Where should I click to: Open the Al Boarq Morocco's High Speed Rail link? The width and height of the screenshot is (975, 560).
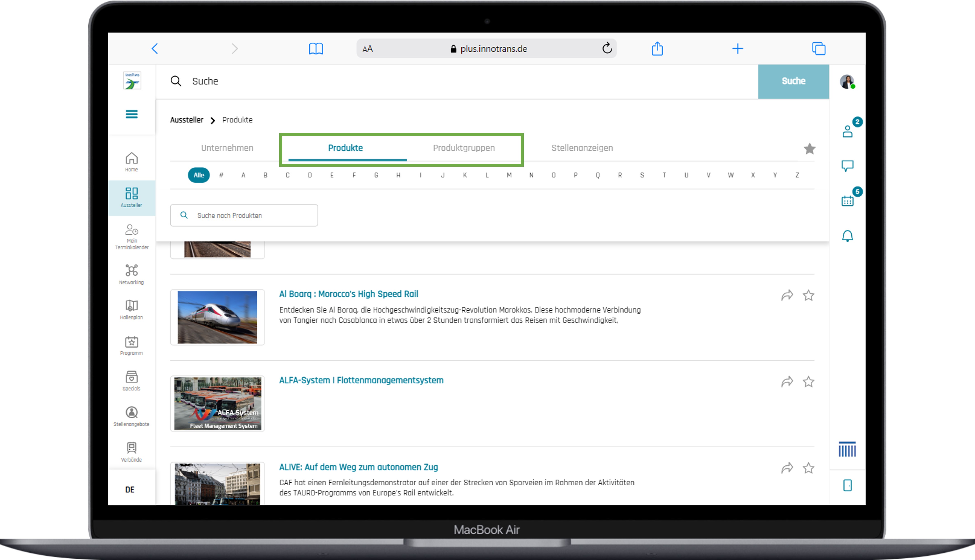[x=349, y=294]
